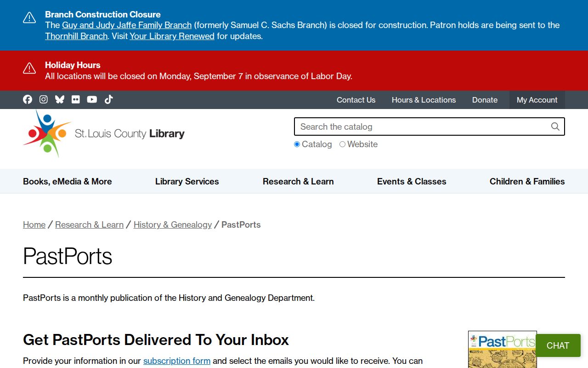Click the St. Louis County Library logo

(104, 133)
